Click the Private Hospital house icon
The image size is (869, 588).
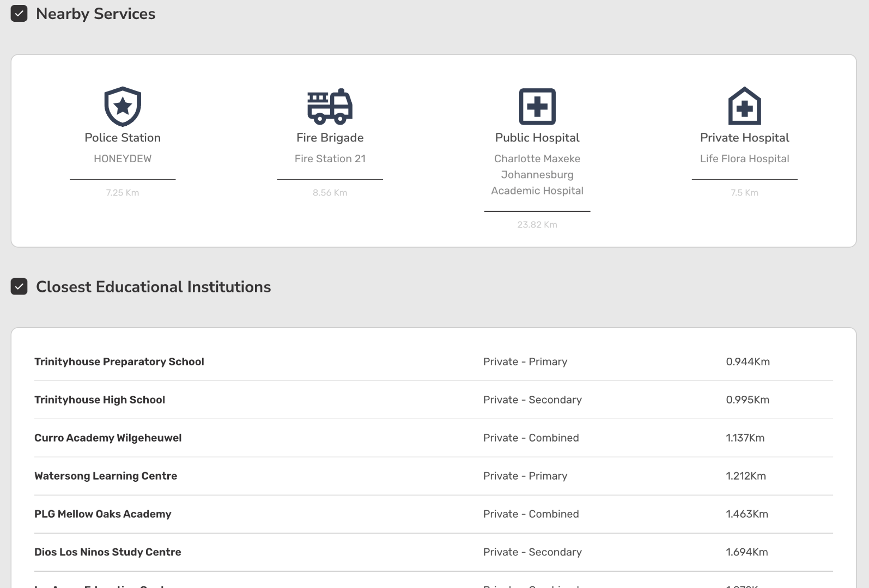(x=744, y=106)
